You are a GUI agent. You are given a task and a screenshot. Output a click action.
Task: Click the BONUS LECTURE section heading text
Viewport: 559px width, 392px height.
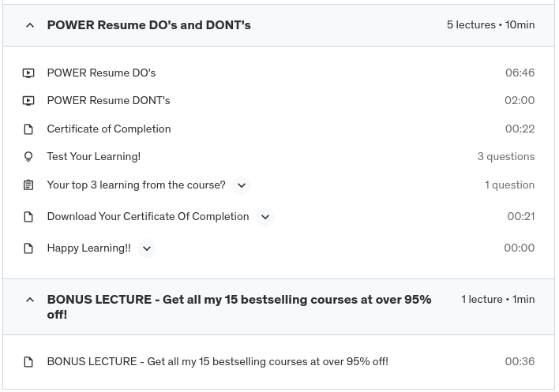click(238, 307)
